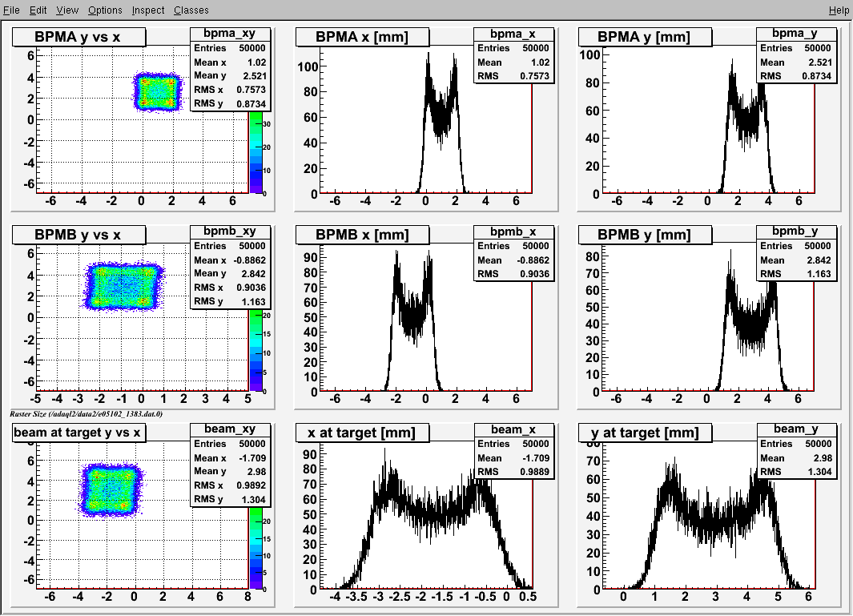Select the 'BPMB y [mm]' plot title
Image resolution: width=853 pixels, height=616 pixels.
644,235
